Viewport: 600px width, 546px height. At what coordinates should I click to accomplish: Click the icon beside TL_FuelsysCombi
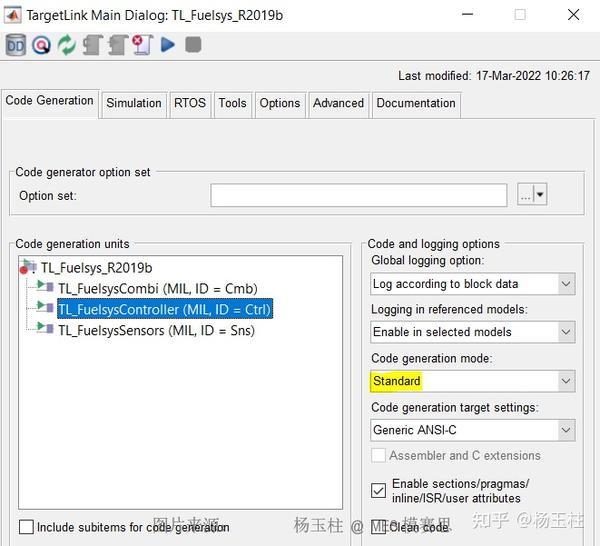pyautogui.click(x=45, y=286)
